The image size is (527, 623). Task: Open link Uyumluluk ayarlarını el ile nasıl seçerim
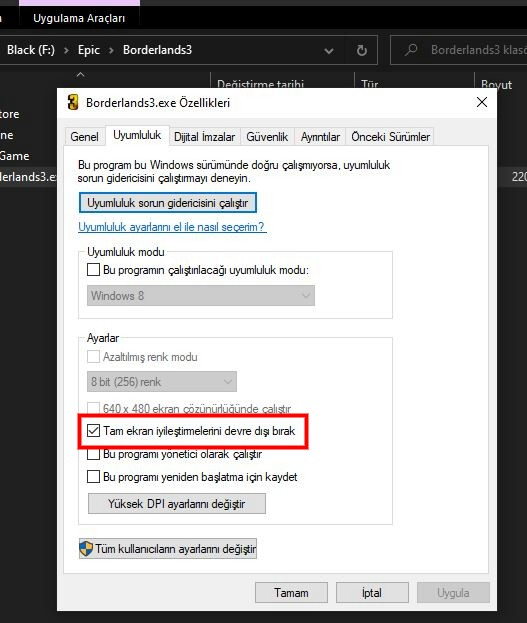(x=172, y=227)
